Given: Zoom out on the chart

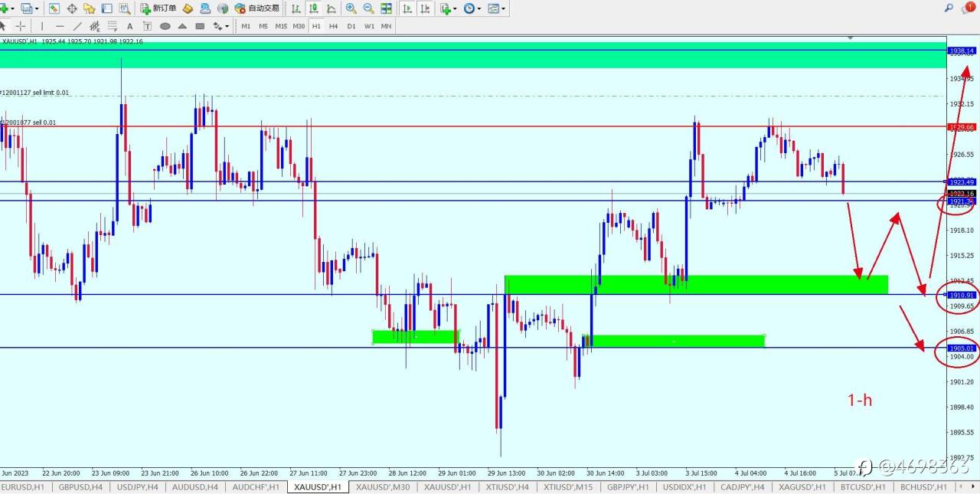Looking at the screenshot, I should tap(368, 8).
